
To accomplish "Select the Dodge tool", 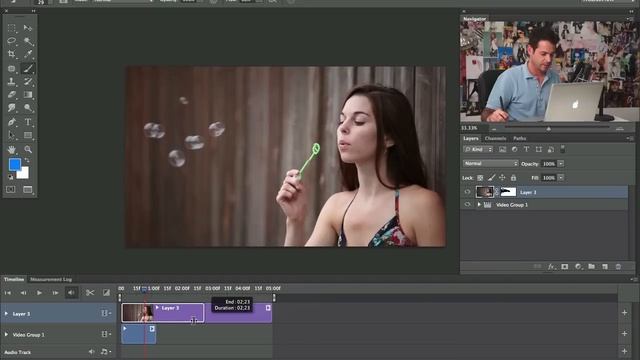I will tap(28, 108).
